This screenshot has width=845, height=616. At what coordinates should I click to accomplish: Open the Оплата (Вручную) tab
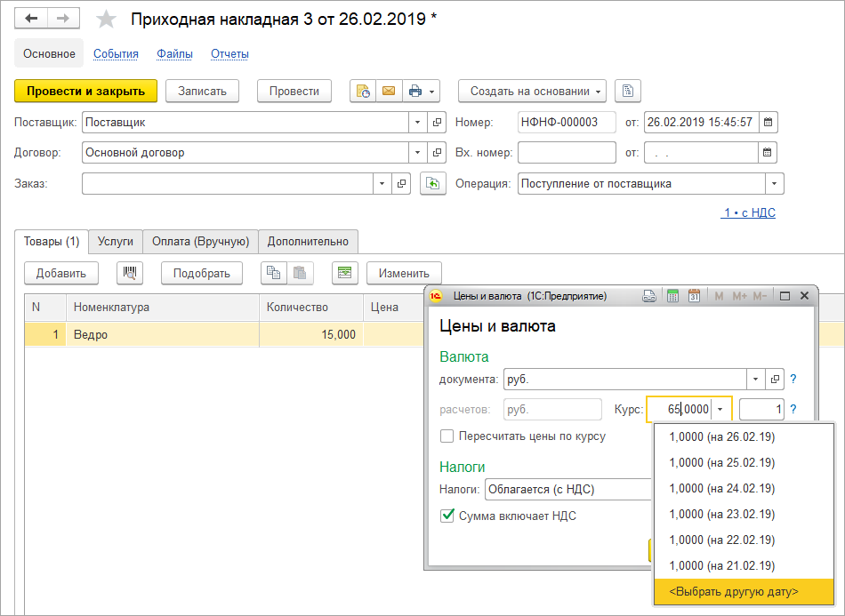[x=200, y=241]
